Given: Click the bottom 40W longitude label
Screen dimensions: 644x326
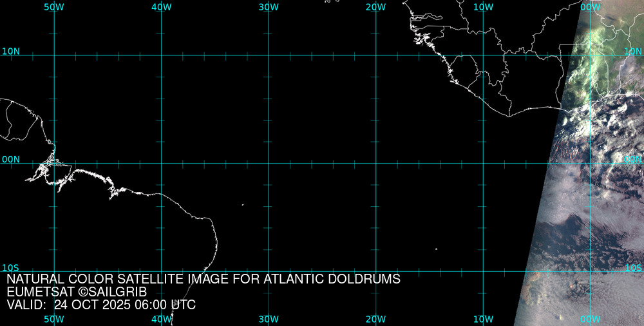Looking at the screenshot, I should [x=161, y=319].
